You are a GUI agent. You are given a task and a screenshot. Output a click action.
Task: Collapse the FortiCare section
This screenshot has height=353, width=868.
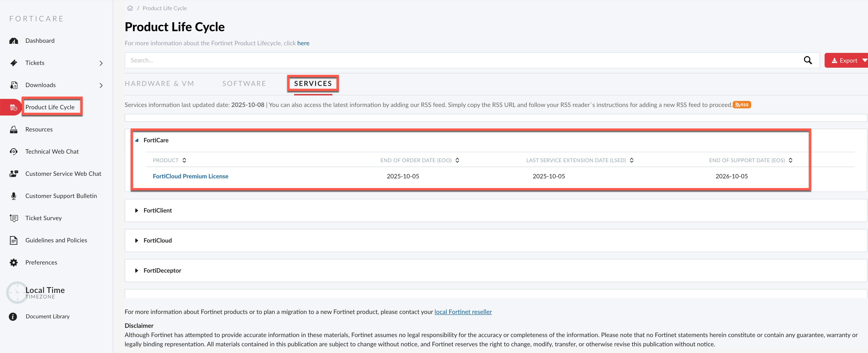(137, 140)
